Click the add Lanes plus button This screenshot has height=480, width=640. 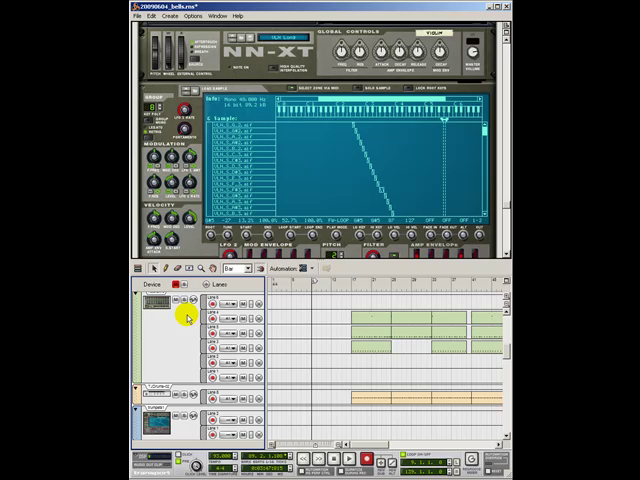[x=206, y=284]
